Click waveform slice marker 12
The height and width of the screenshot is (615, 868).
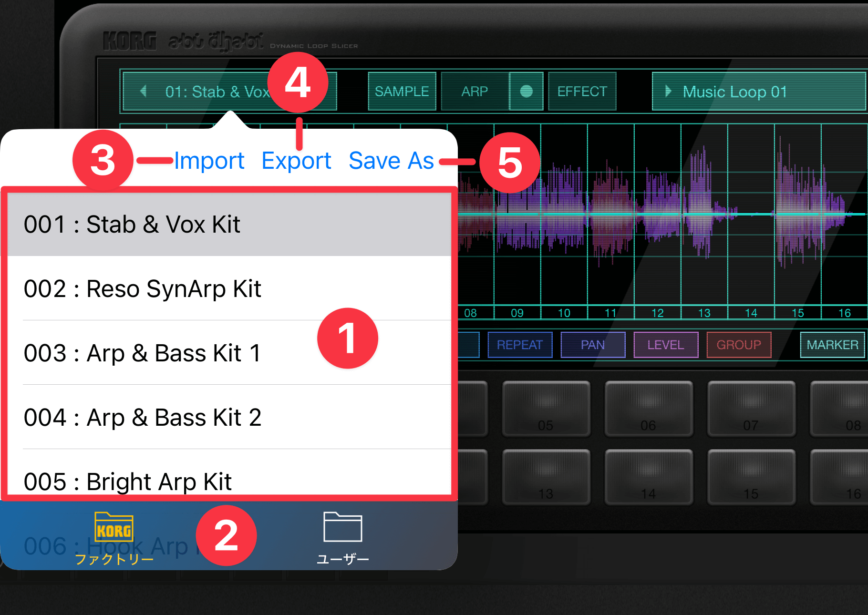[657, 313]
